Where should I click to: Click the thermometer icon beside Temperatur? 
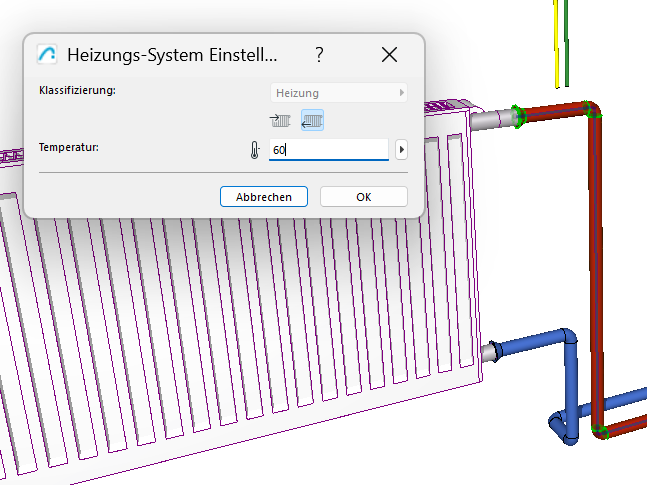click(x=255, y=150)
